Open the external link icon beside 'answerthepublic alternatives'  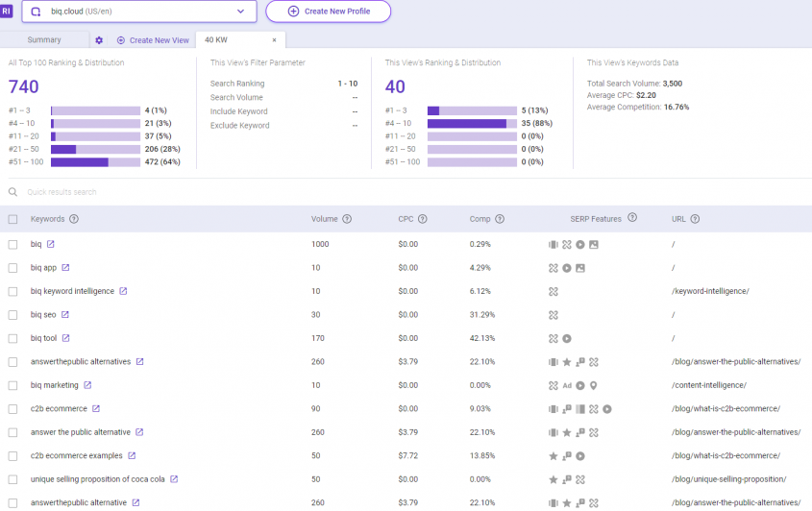pos(140,361)
